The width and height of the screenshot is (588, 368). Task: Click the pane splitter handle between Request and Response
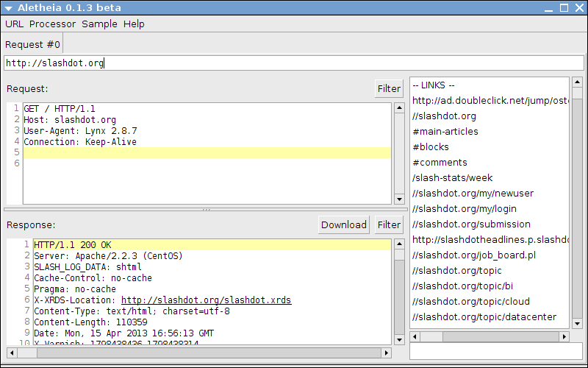tap(207, 210)
